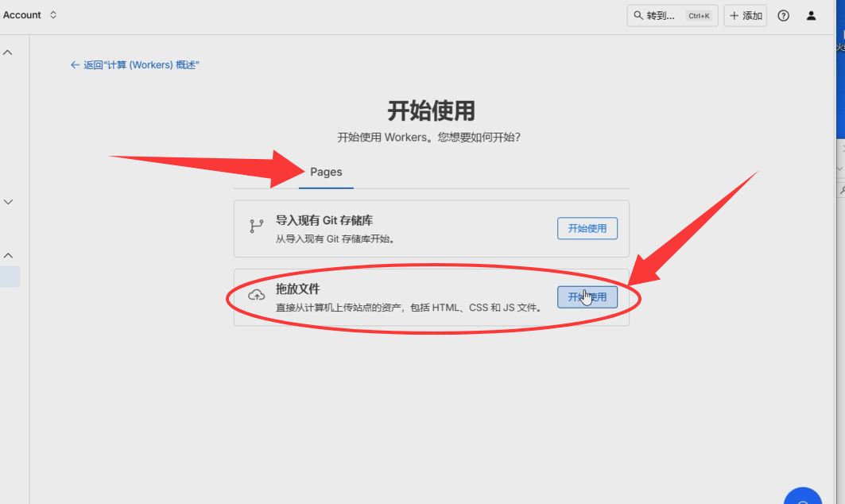Open the help question mark icon
Image resolution: width=845 pixels, height=504 pixels.
[783, 16]
